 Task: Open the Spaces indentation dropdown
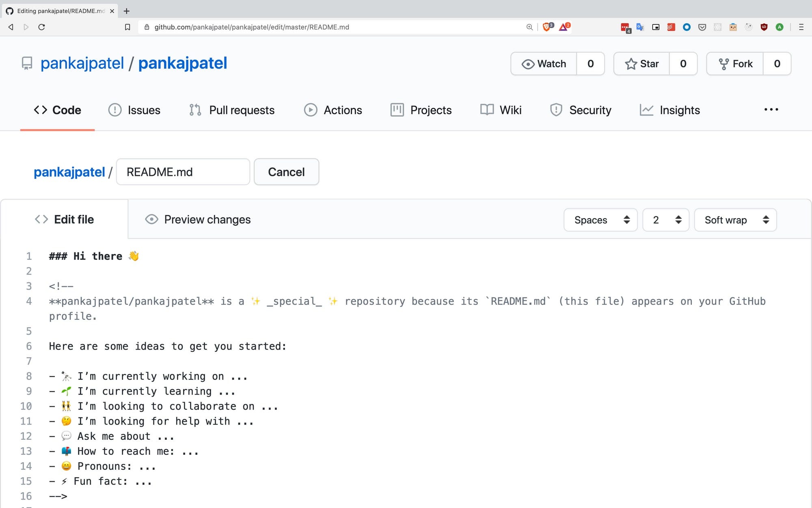tap(600, 219)
